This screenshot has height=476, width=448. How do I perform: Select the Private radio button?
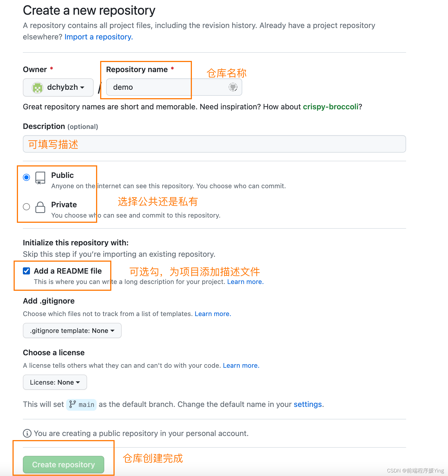pos(26,207)
